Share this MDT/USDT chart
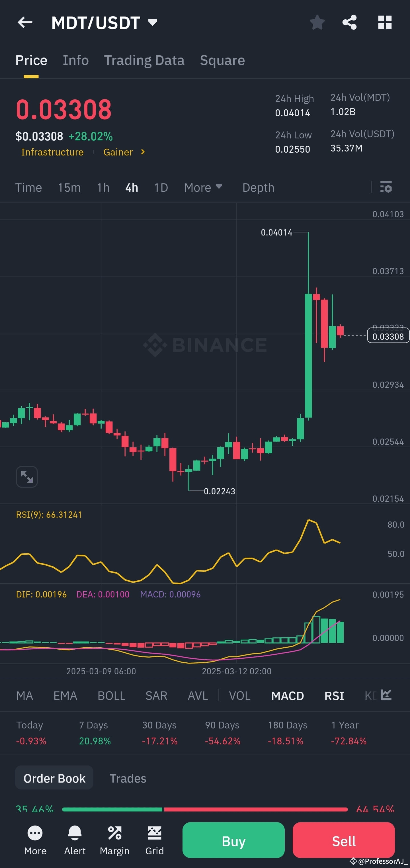Image resolution: width=410 pixels, height=868 pixels. 349,22
